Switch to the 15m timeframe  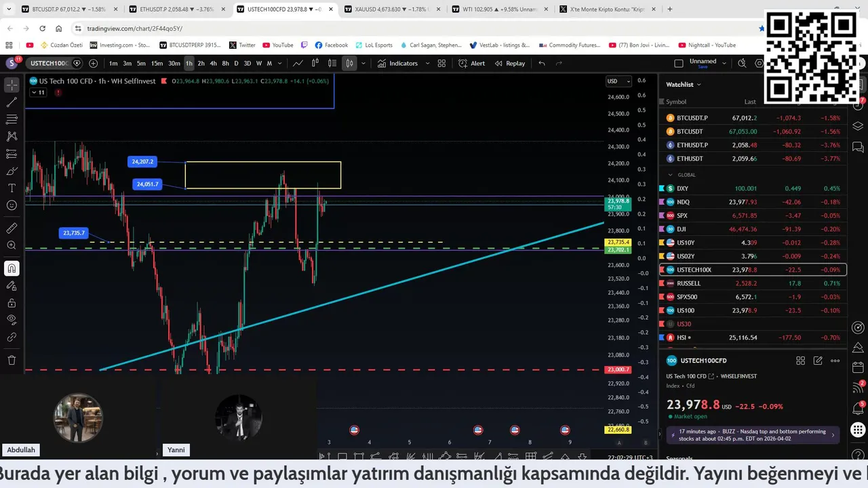157,63
